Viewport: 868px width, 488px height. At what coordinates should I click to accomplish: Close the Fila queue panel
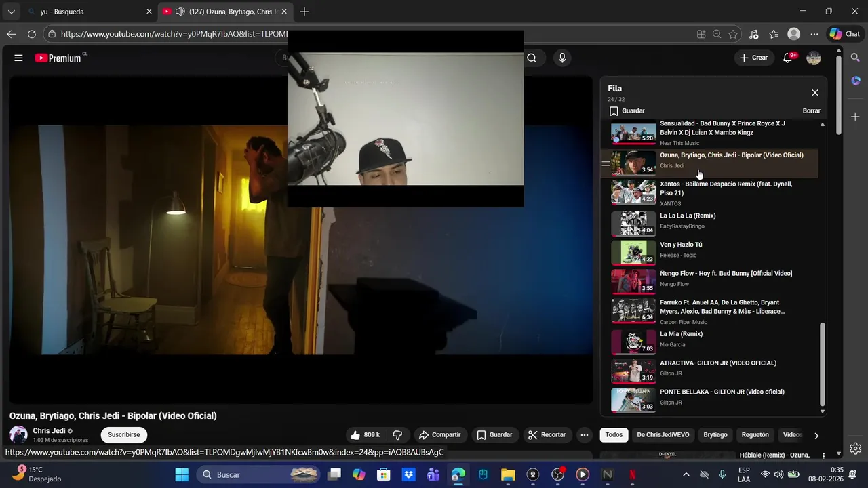click(815, 93)
